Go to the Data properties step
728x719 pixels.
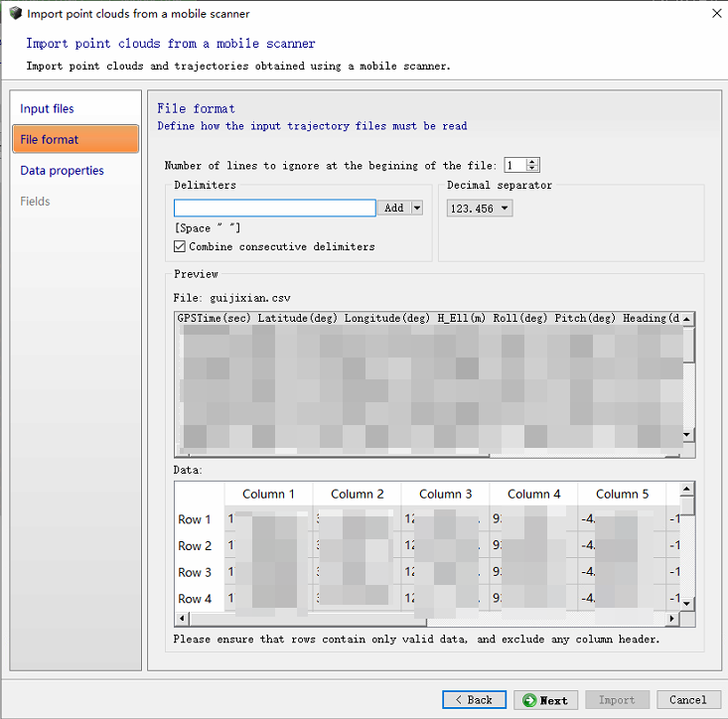pyautogui.click(x=62, y=171)
